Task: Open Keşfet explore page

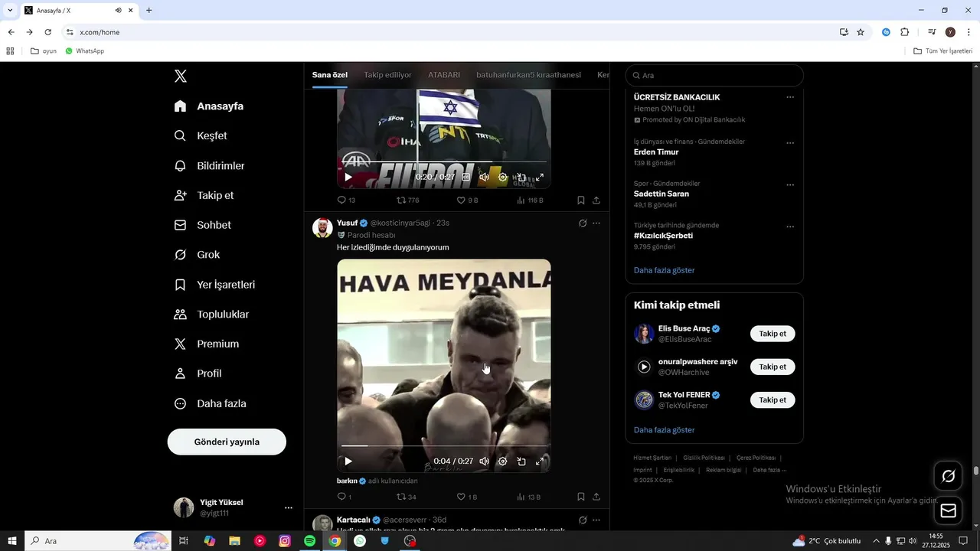Action: [x=201, y=135]
